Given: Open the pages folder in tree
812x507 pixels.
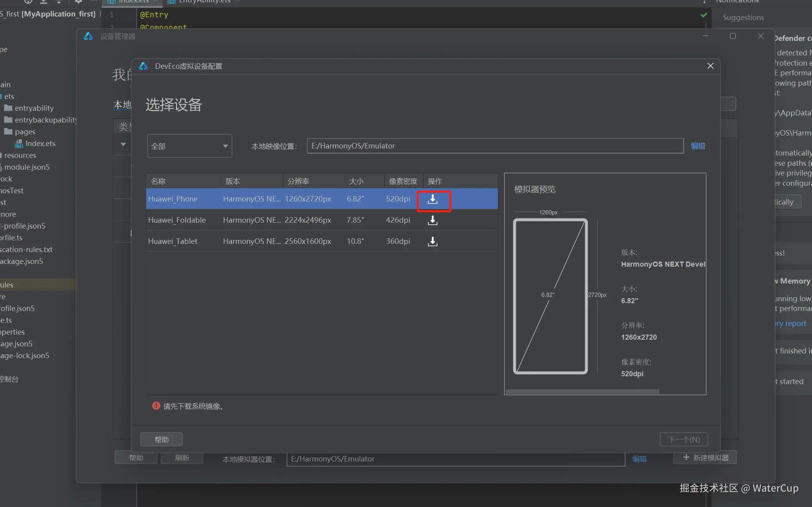Looking at the screenshot, I should 25,132.
